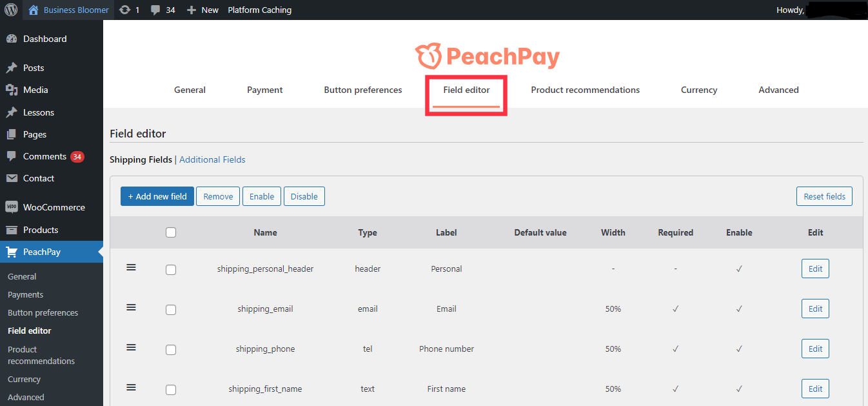Click the Enable button above the table

[x=262, y=196]
